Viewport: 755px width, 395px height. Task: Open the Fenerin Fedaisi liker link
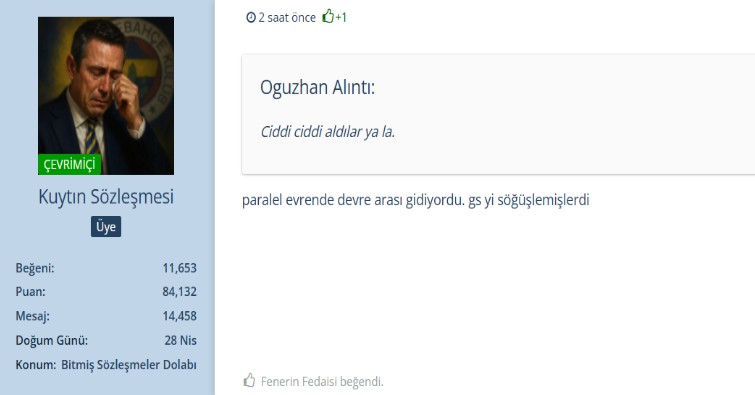pyautogui.click(x=299, y=382)
